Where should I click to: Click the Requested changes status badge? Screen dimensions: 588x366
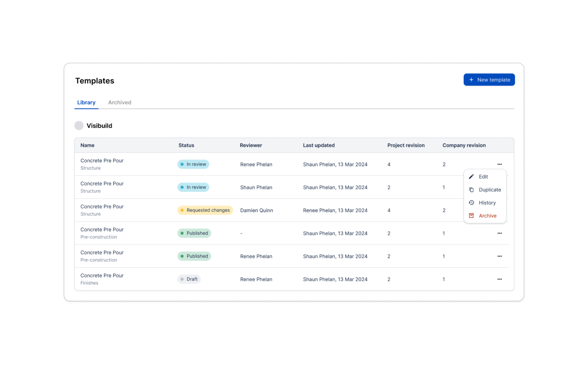[x=205, y=210]
